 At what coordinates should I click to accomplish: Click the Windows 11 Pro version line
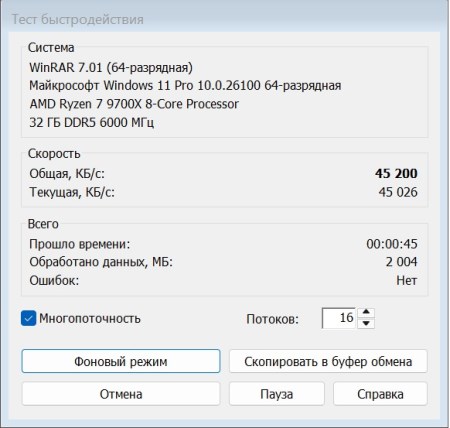(185, 86)
